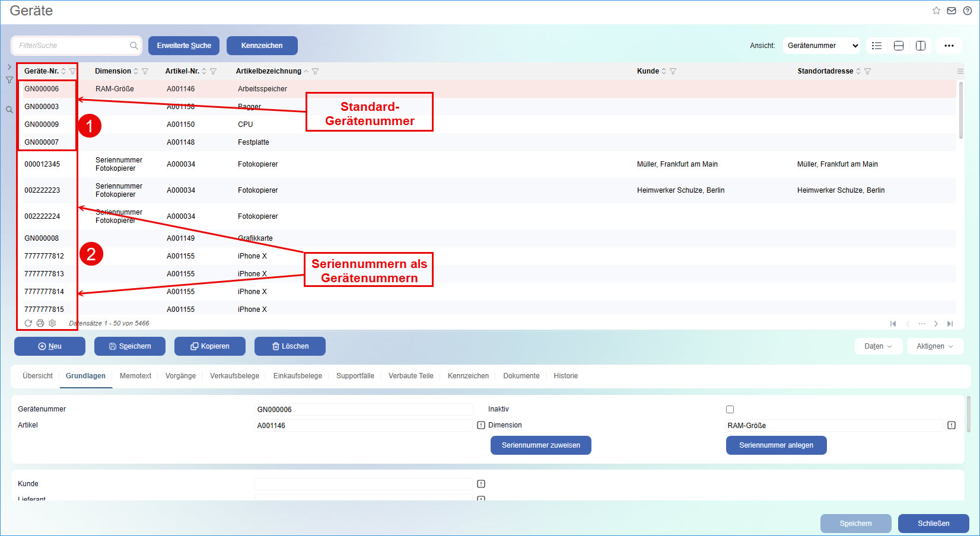Click the table's vertical scrollbar
This screenshot has width=980, height=536.
tap(961, 110)
